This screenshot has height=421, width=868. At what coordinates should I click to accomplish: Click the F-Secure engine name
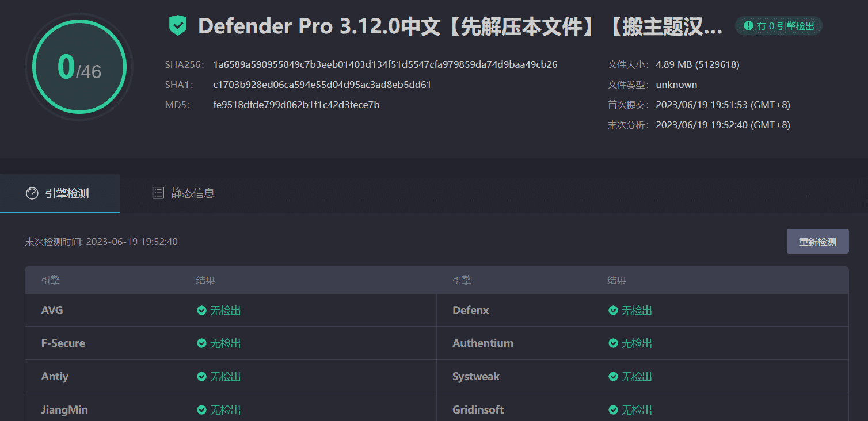(x=63, y=343)
